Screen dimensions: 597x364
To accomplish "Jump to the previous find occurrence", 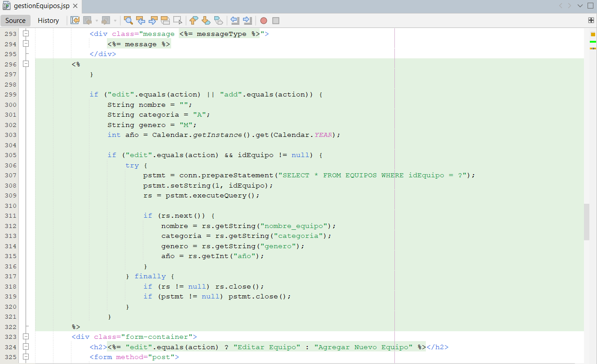I will click(141, 21).
